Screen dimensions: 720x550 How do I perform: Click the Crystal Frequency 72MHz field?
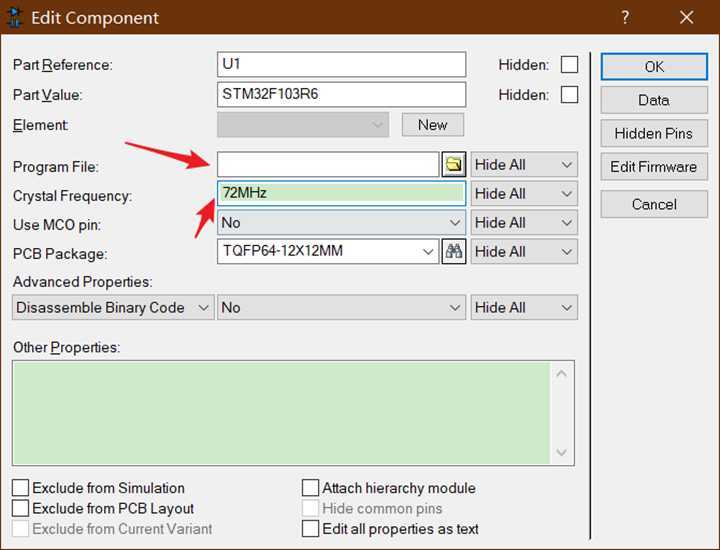(x=341, y=193)
